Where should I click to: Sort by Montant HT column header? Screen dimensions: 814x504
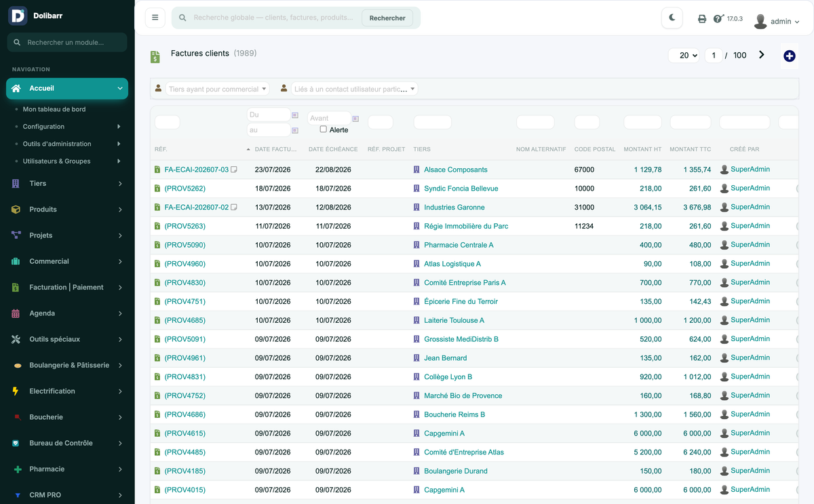(x=642, y=149)
